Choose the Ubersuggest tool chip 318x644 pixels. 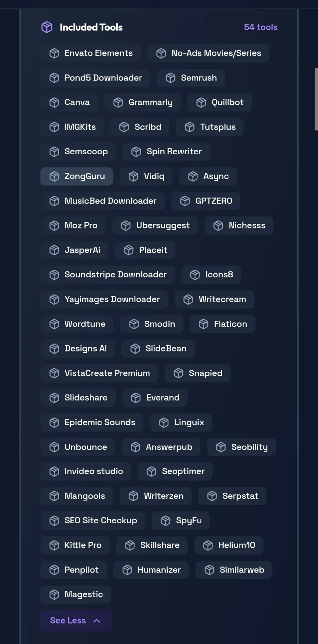click(155, 226)
